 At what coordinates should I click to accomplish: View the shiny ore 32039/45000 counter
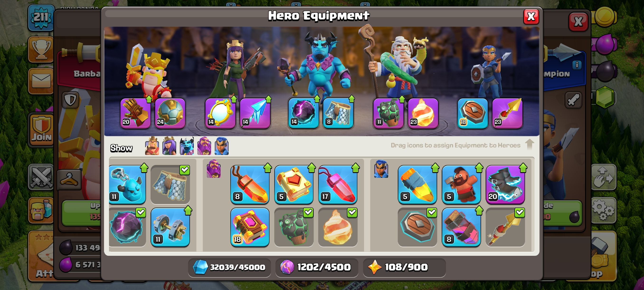coord(229,267)
